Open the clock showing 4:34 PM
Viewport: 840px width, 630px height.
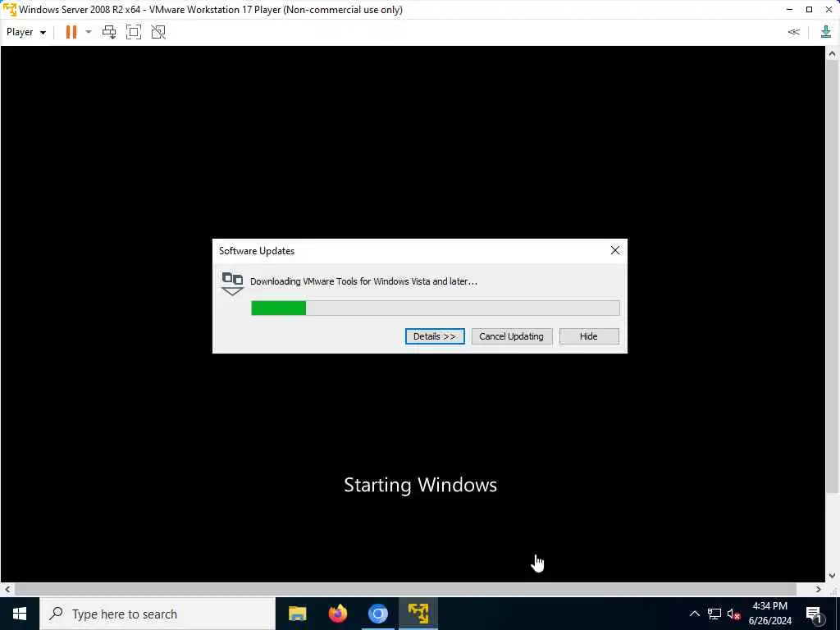coord(769,614)
